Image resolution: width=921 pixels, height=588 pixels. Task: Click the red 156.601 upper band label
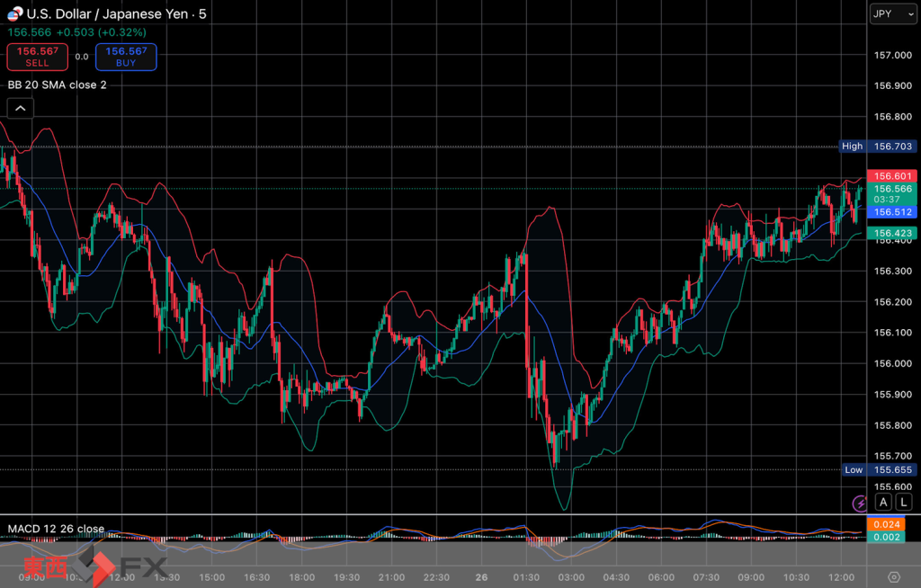(893, 176)
